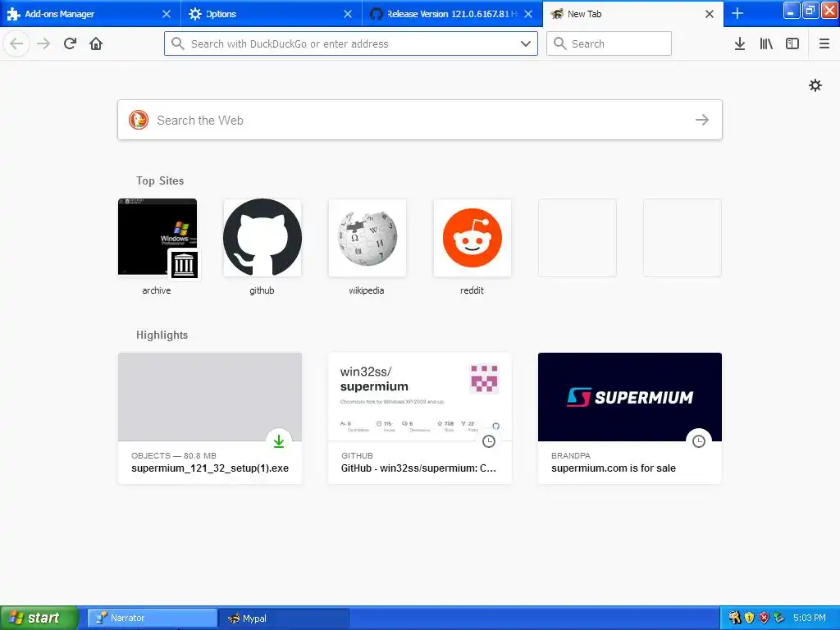This screenshot has width=840, height=630.
Task: Click magnifier icon in address bar
Action: point(178,43)
